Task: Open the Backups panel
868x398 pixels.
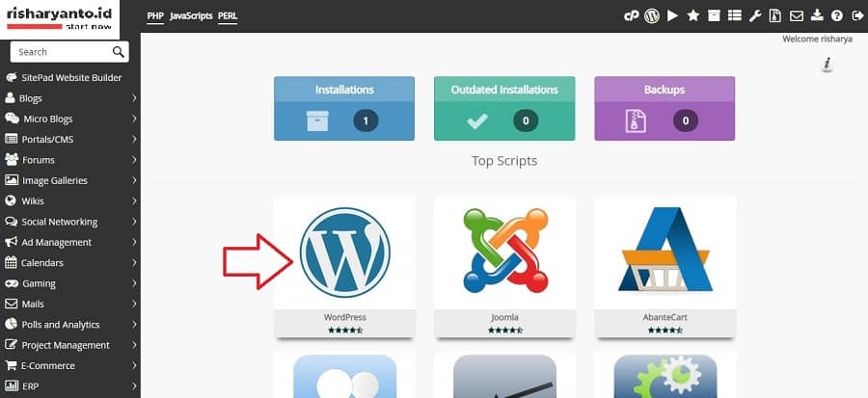Action: [665, 108]
